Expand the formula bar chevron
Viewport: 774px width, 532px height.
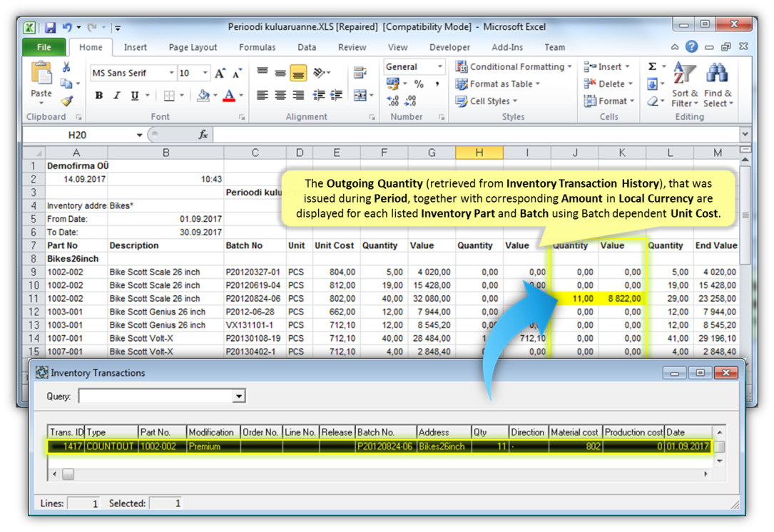click(745, 134)
